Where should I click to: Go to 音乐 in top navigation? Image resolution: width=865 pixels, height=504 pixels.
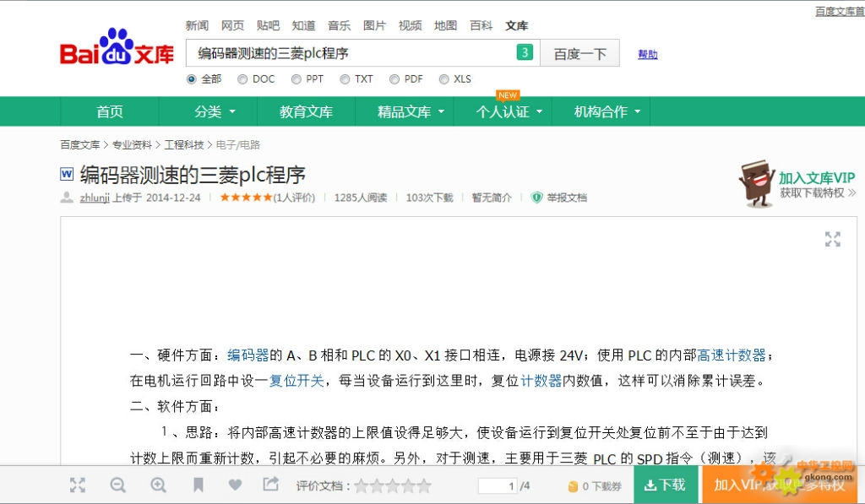[339, 25]
